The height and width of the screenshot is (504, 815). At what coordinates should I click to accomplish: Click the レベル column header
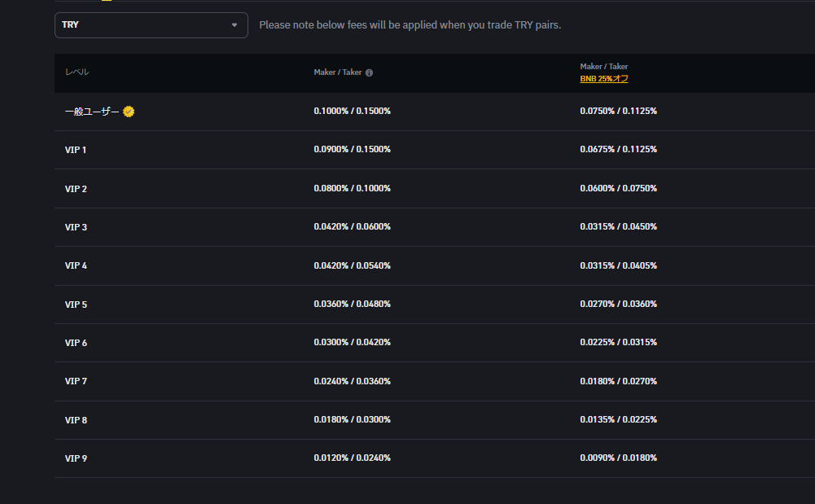(77, 72)
